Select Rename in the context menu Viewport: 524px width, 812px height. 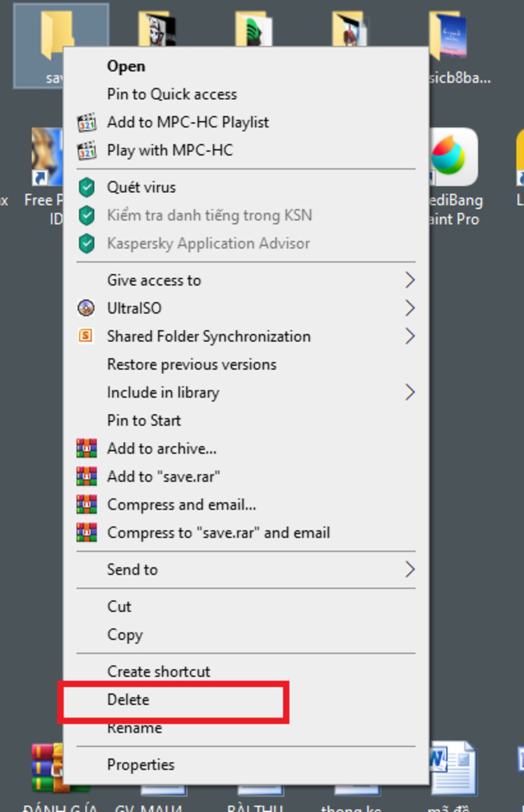tap(135, 728)
